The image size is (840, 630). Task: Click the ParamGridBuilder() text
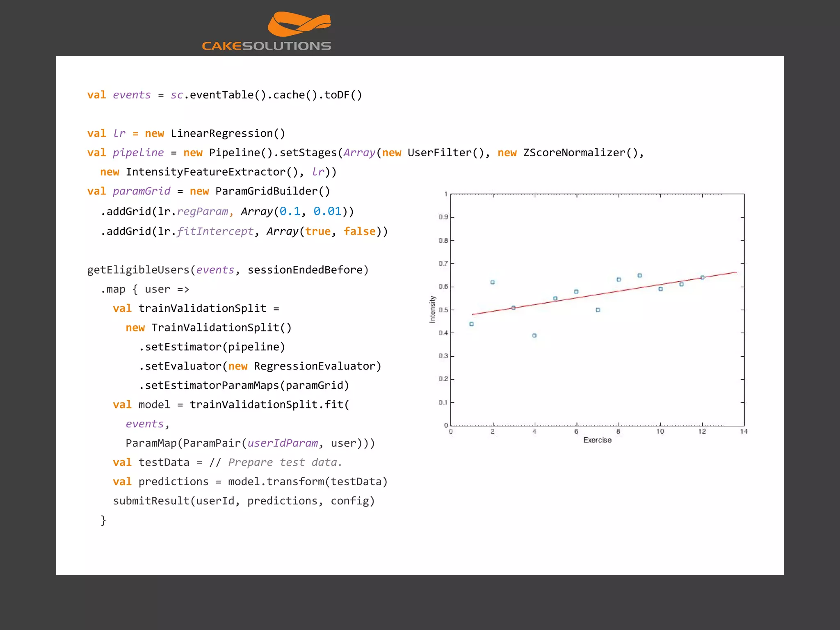[x=272, y=192]
